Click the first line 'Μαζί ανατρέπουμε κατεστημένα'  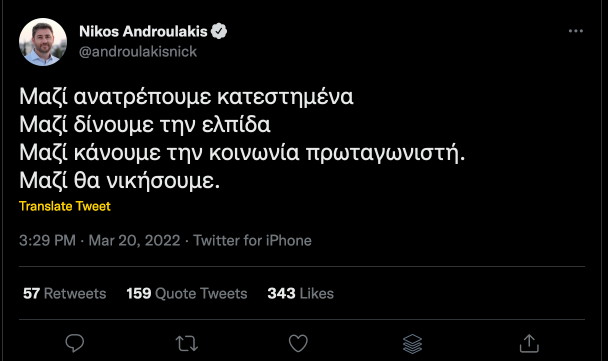click(186, 97)
